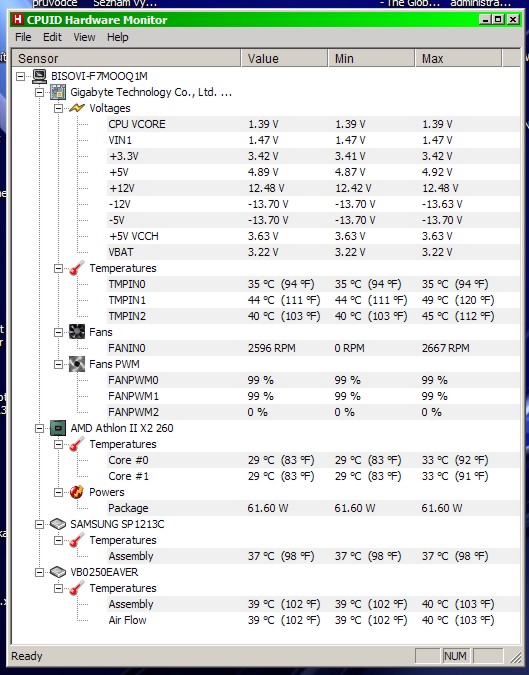This screenshot has width=529, height=675.
Task: Click the Max column header
Action: point(458,58)
